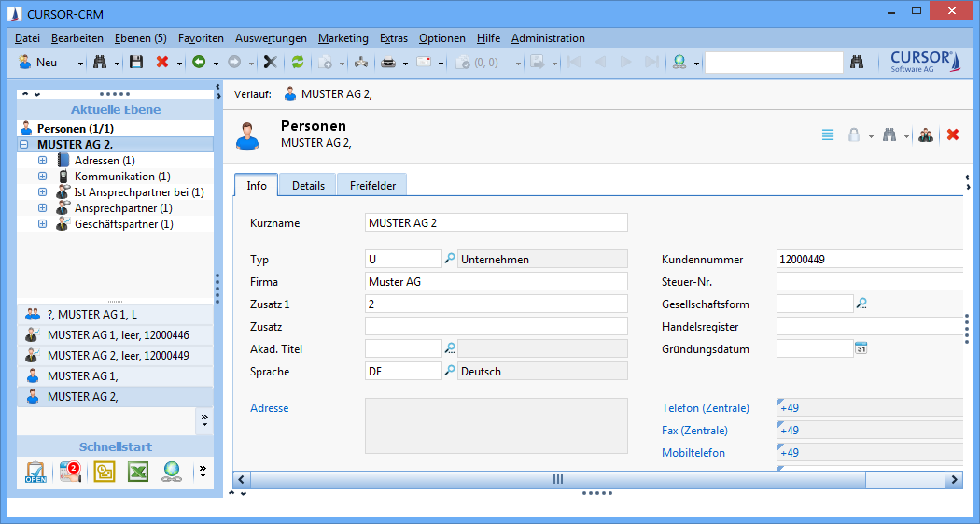This screenshot has width=980, height=524.
Task: Click the Steuer-Nr. input field
Action: [x=868, y=281]
